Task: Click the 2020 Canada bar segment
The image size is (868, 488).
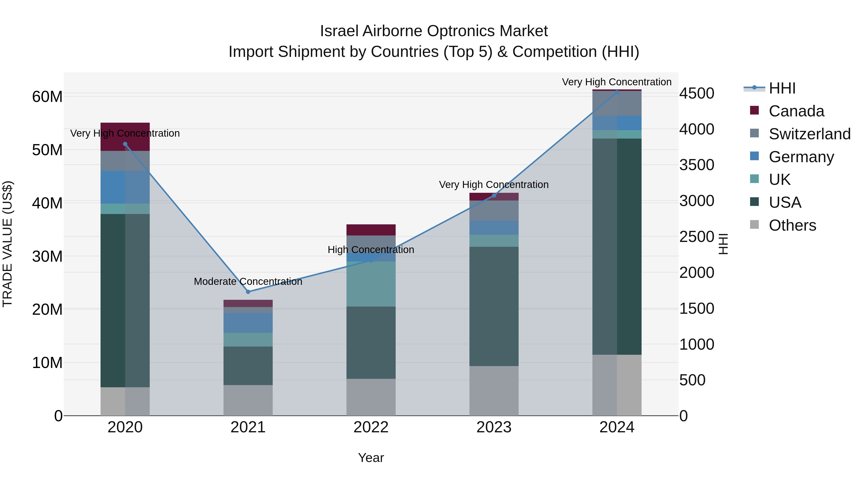Action: [125, 137]
